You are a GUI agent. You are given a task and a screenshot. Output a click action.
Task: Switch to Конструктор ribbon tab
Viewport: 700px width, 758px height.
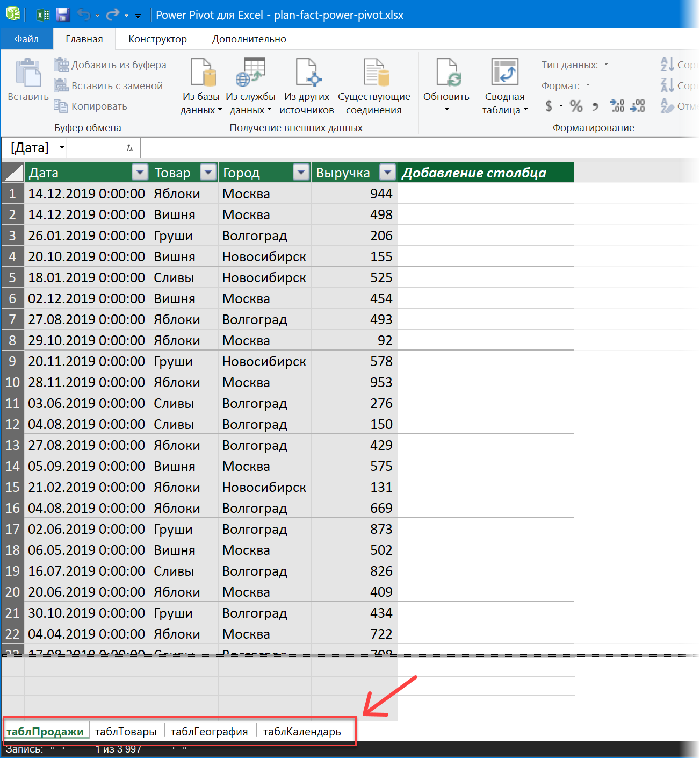[157, 39]
